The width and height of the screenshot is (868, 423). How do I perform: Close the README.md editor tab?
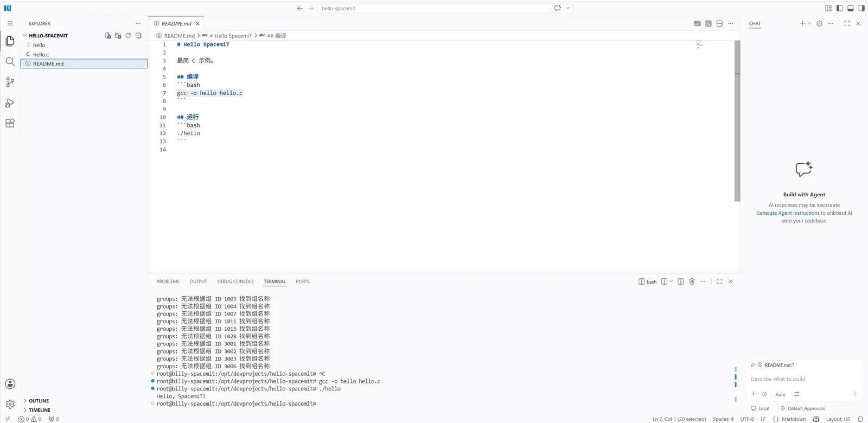(x=198, y=23)
